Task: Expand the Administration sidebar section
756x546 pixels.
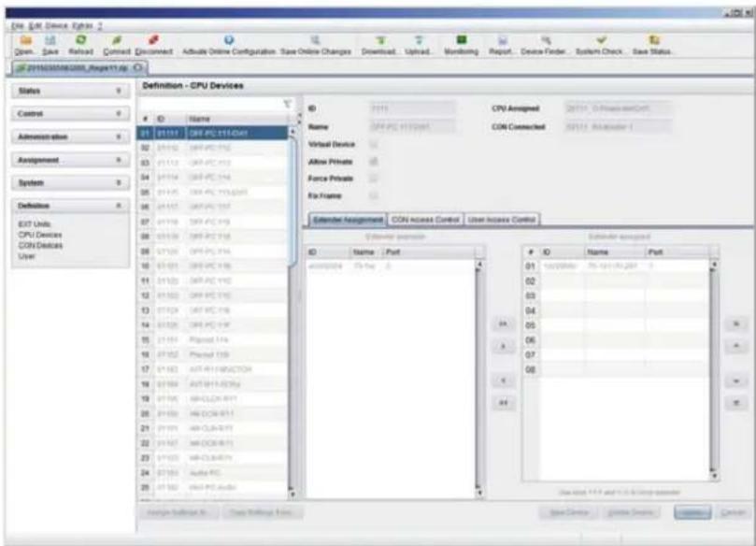Action: (x=70, y=137)
